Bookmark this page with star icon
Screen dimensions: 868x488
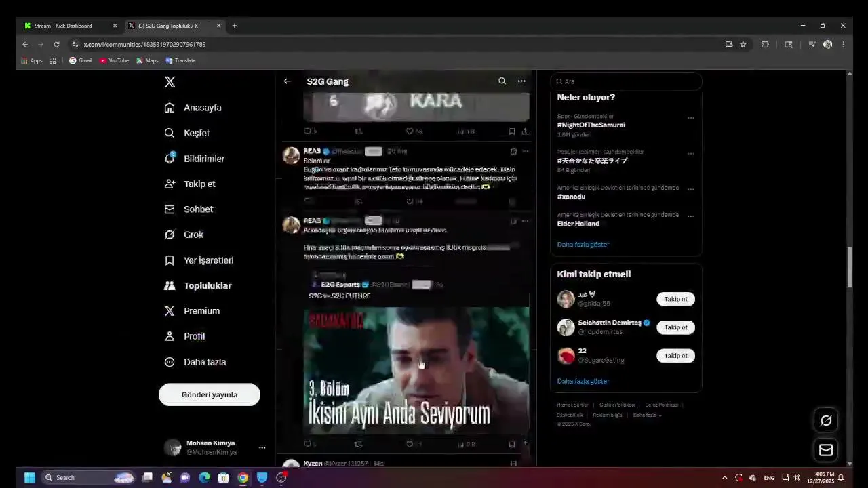(743, 44)
